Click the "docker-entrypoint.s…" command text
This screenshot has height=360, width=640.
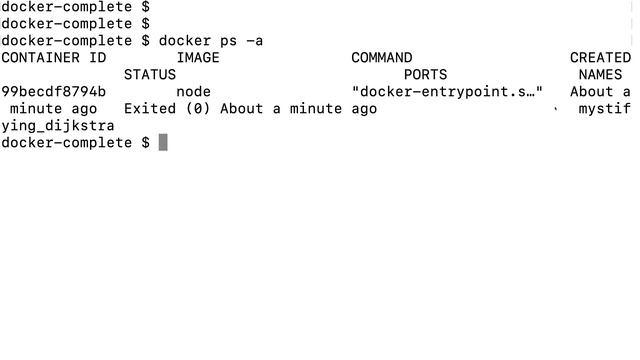click(447, 92)
